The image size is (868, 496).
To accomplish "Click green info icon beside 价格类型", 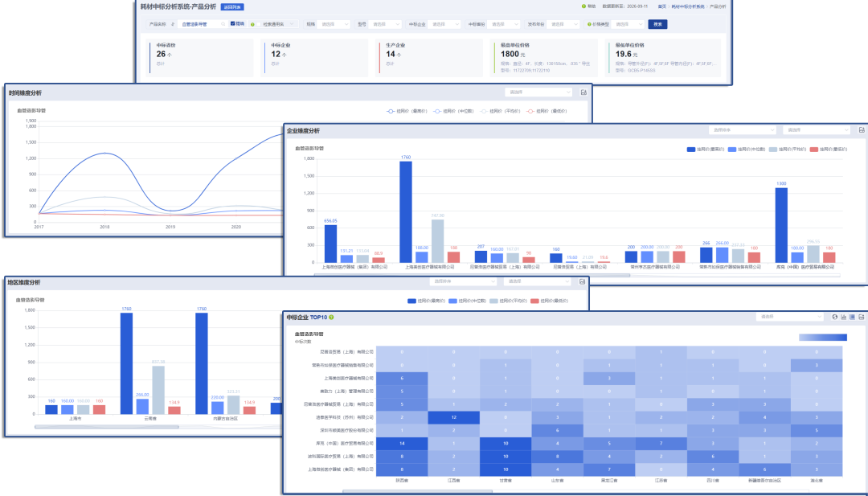I will (x=590, y=24).
